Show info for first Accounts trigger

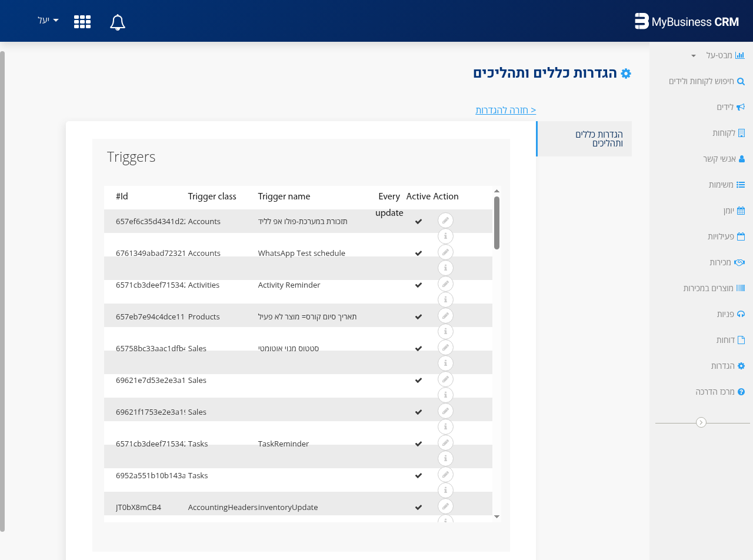coord(445,236)
